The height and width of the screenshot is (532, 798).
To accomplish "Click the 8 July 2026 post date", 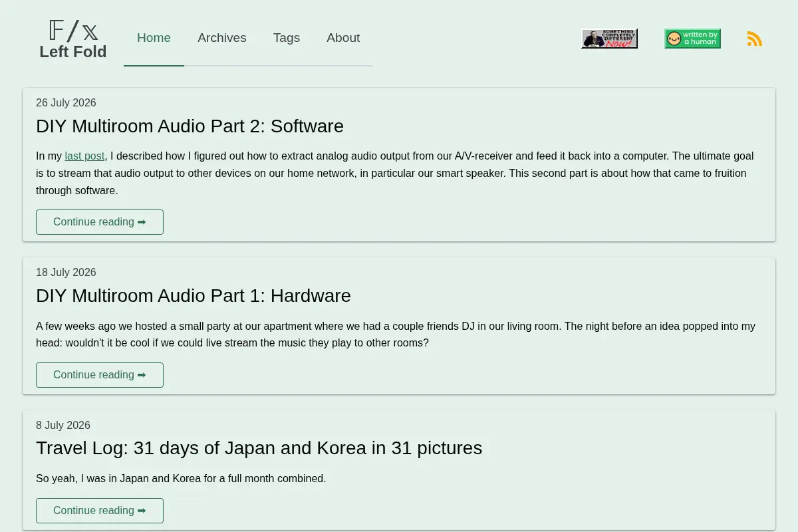I will coord(63,426).
